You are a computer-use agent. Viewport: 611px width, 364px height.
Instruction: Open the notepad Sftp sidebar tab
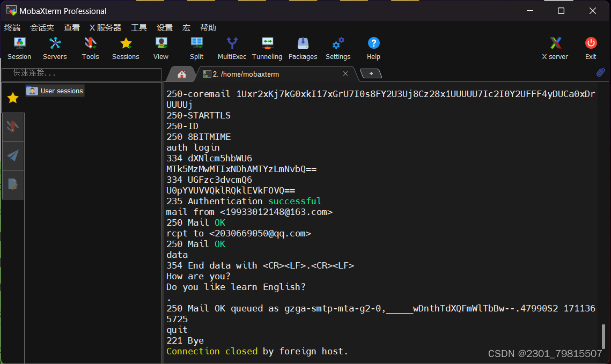pyautogui.click(x=13, y=184)
